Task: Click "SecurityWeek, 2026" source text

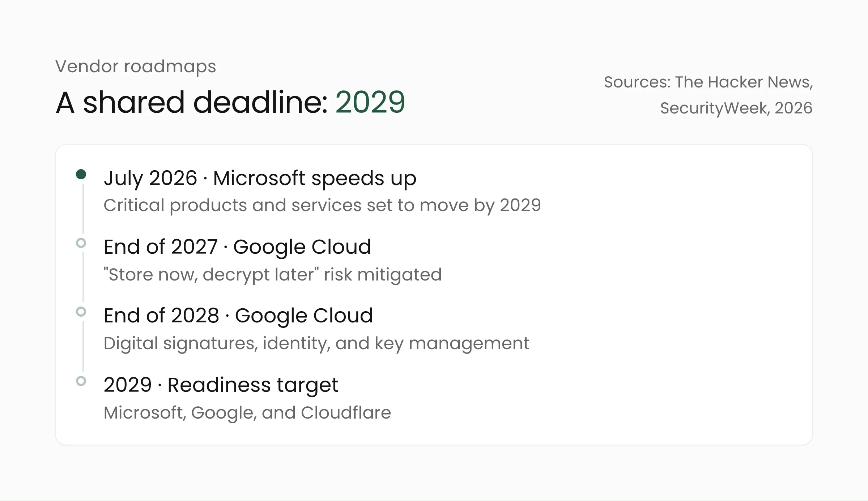Action: (x=736, y=108)
